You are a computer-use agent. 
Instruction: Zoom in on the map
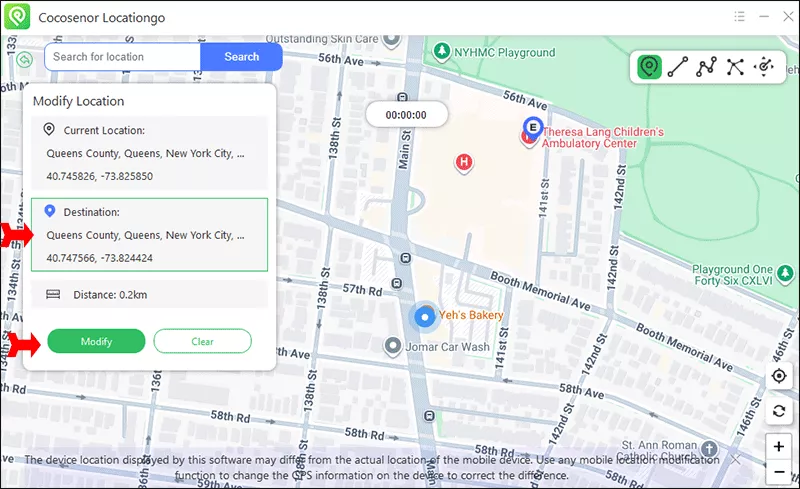[x=779, y=446]
